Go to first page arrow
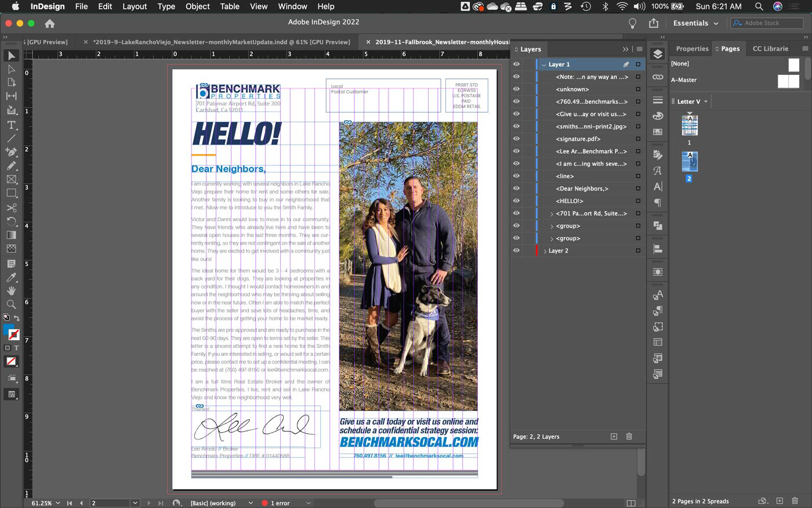The image size is (812, 508). pyautogui.click(x=70, y=503)
